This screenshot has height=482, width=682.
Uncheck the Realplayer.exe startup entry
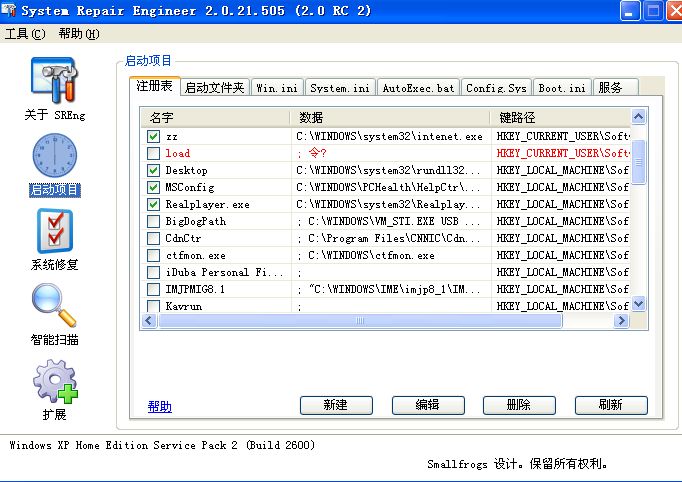pyautogui.click(x=153, y=204)
